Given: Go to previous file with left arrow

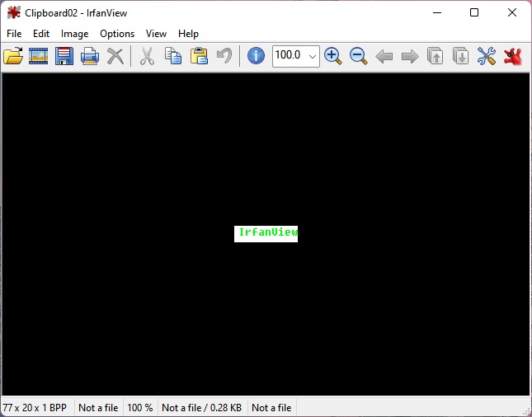Looking at the screenshot, I should 384,56.
